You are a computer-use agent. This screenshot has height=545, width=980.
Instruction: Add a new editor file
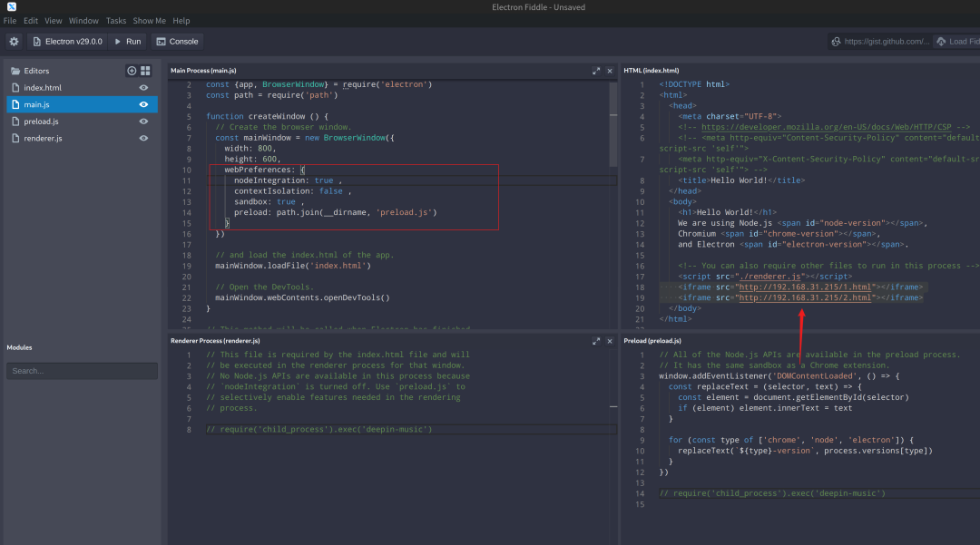click(132, 71)
